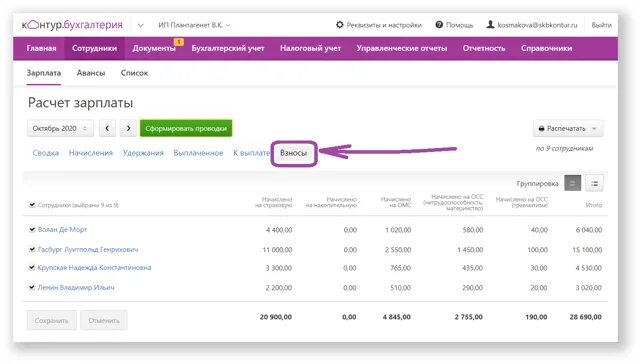Screen dimensions: 640x364
Task: Open Ленин Владимир Ильич employee link
Action: coord(76,287)
